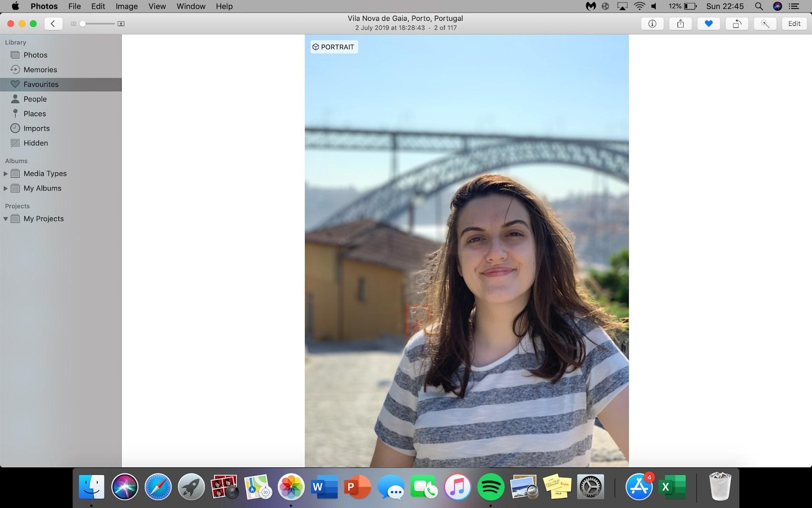Open FaceTime from the Dock
The width and height of the screenshot is (812, 508).
424,488
